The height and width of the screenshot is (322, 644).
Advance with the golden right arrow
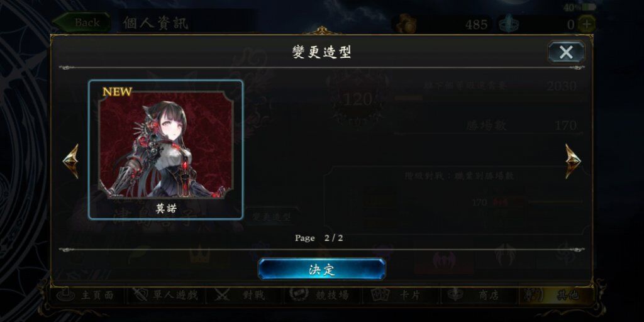click(572, 161)
